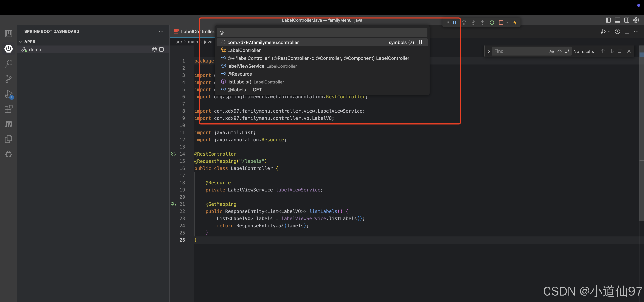
Task: Open the Source Control view
Action: point(8,79)
